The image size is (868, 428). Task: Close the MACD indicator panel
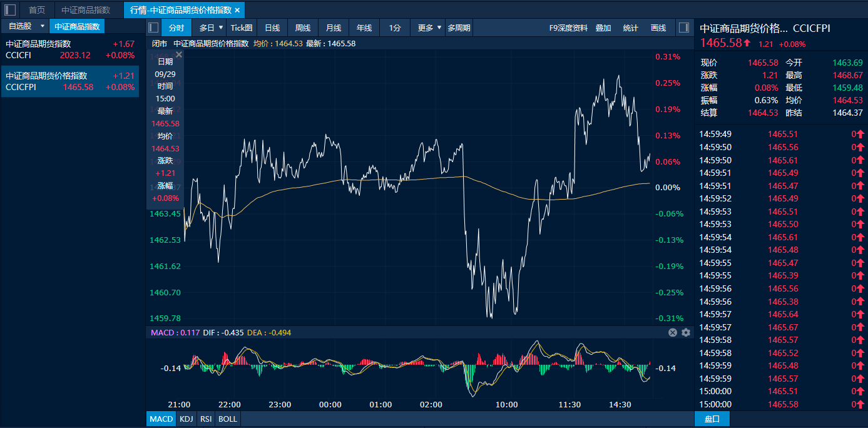(673, 333)
